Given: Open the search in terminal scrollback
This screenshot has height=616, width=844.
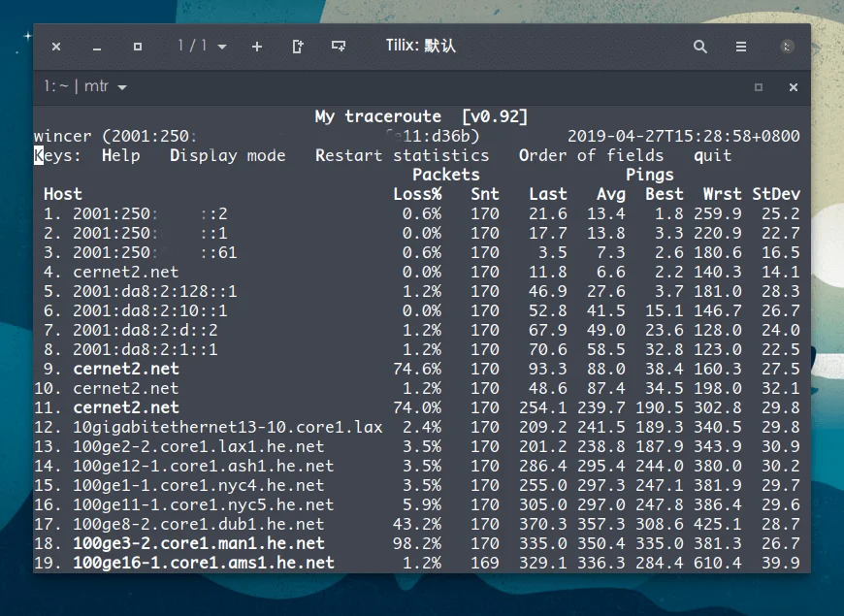Looking at the screenshot, I should click(700, 46).
